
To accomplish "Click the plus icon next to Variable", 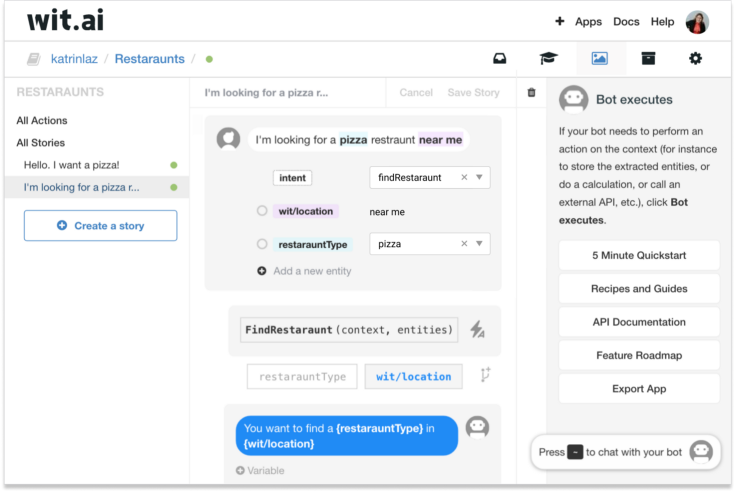I will point(240,470).
